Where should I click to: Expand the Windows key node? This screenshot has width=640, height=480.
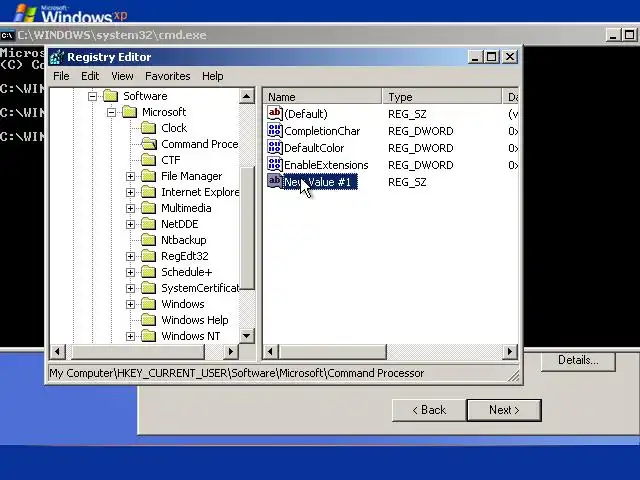point(130,304)
